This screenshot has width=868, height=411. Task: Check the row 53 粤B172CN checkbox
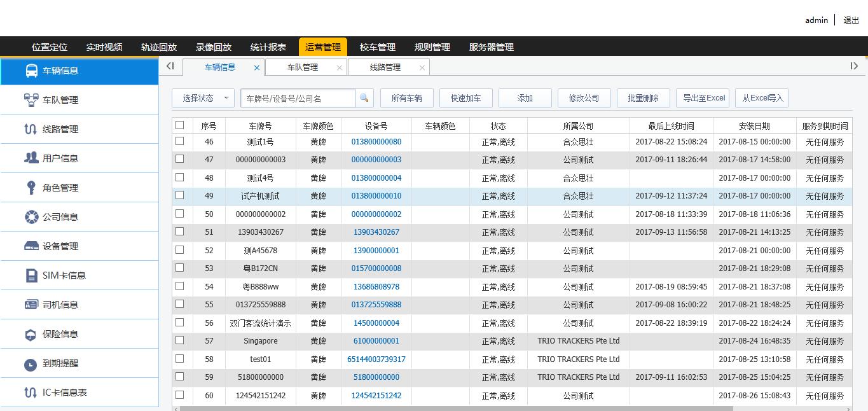[179, 268]
